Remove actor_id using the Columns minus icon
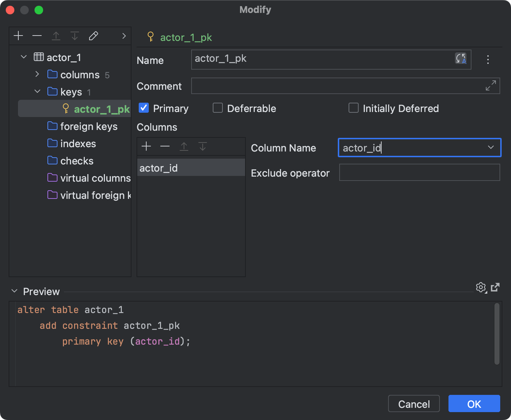Viewport: 511px width, 420px height. coord(165,146)
